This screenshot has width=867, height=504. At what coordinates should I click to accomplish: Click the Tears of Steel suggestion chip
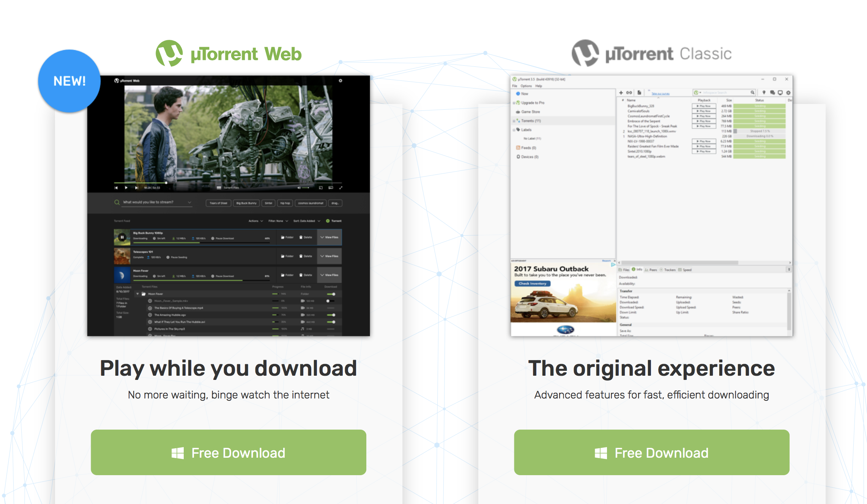click(x=219, y=203)
